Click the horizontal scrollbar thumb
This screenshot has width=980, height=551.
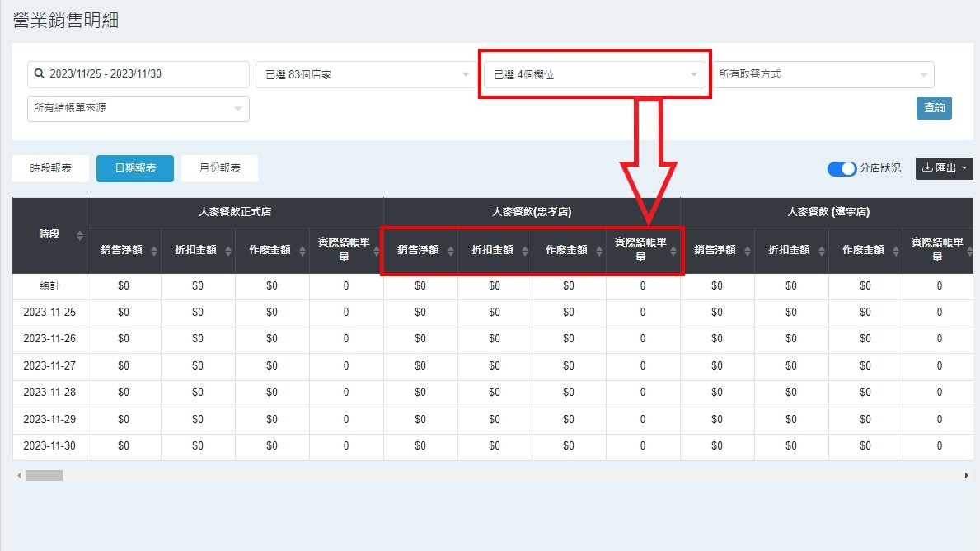[45, 476]
